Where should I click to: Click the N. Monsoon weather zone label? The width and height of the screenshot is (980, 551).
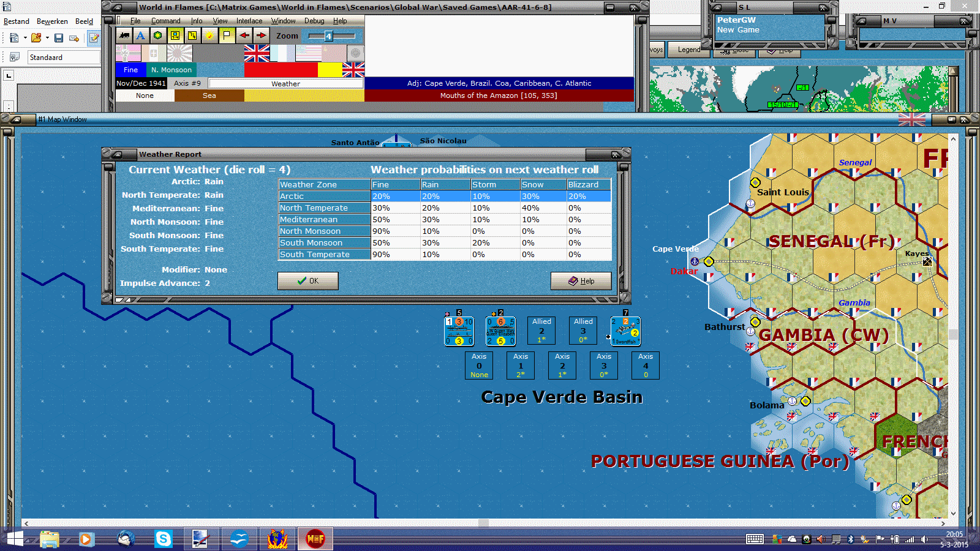[x=171, y=70]
